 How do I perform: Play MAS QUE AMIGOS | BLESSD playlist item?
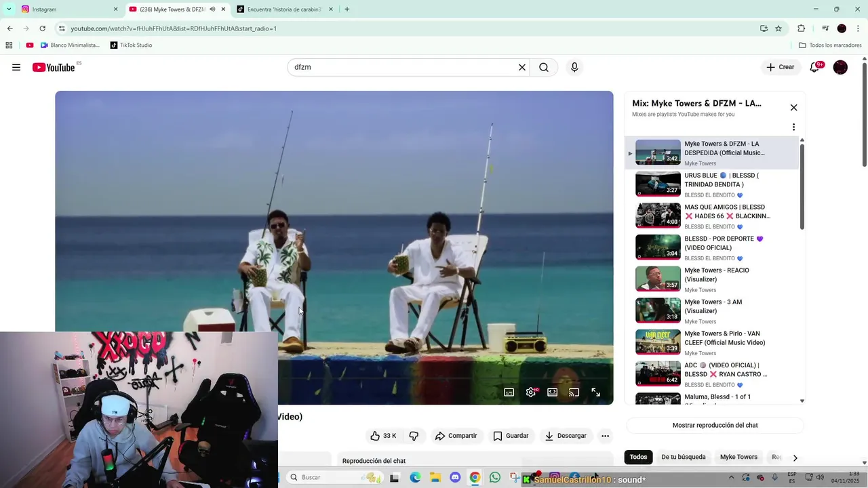coord(712,216)
